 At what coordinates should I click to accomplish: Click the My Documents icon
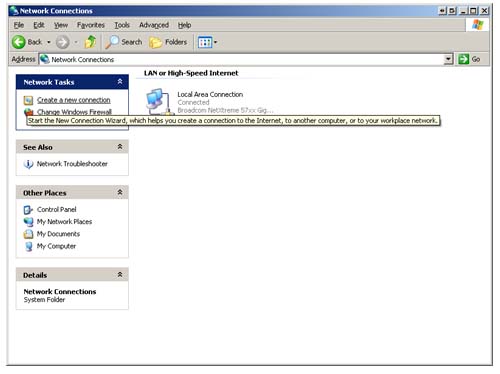(28, 234)
